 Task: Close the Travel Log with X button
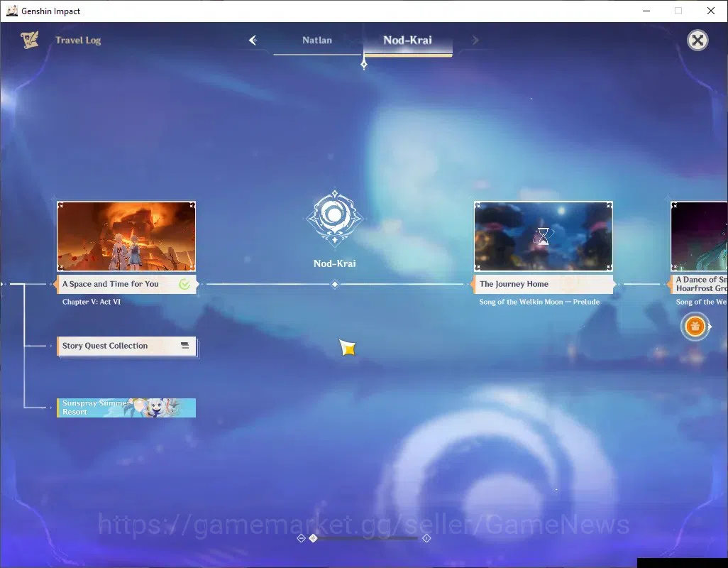click(x=697, y=40)
